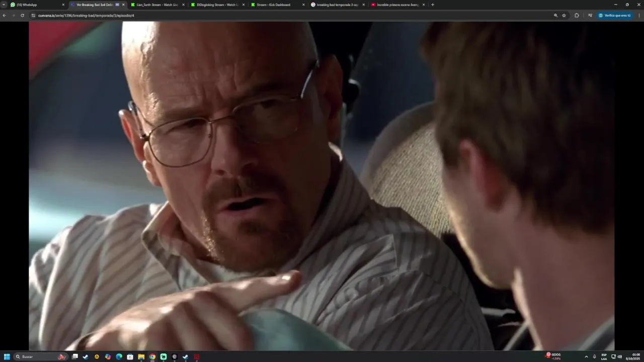
Task: Open OBS Studio from taskbar
Action: point(175,357)
